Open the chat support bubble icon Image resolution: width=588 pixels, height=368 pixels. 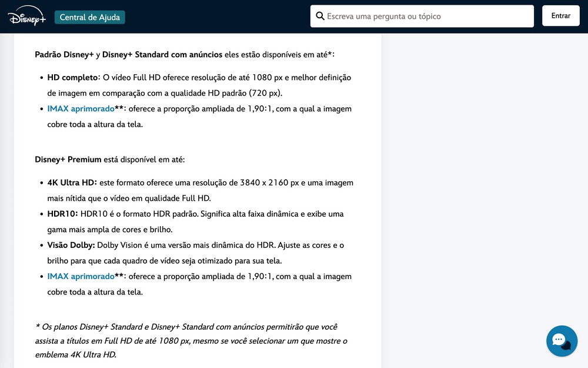(x=562, y=341)
